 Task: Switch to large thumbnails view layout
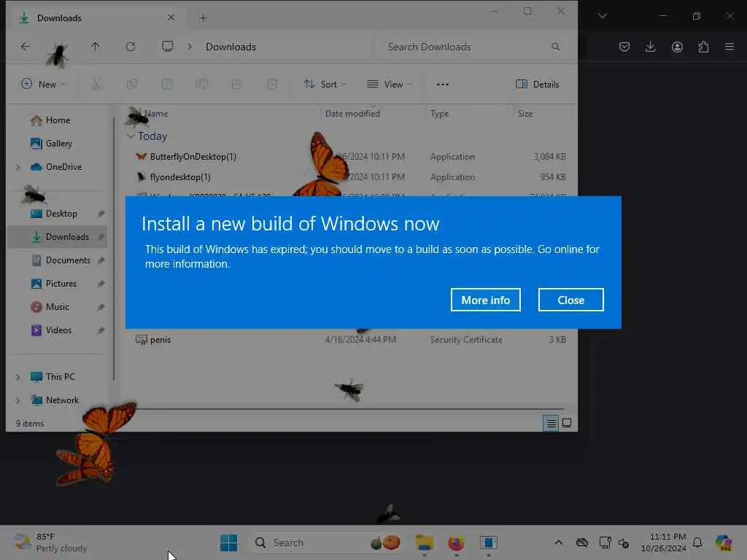567,423
